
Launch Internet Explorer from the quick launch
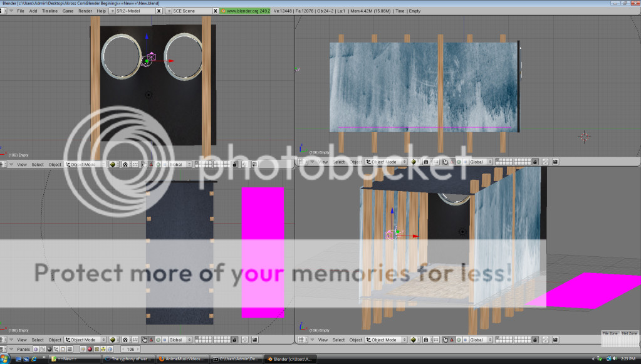point(34,359)
